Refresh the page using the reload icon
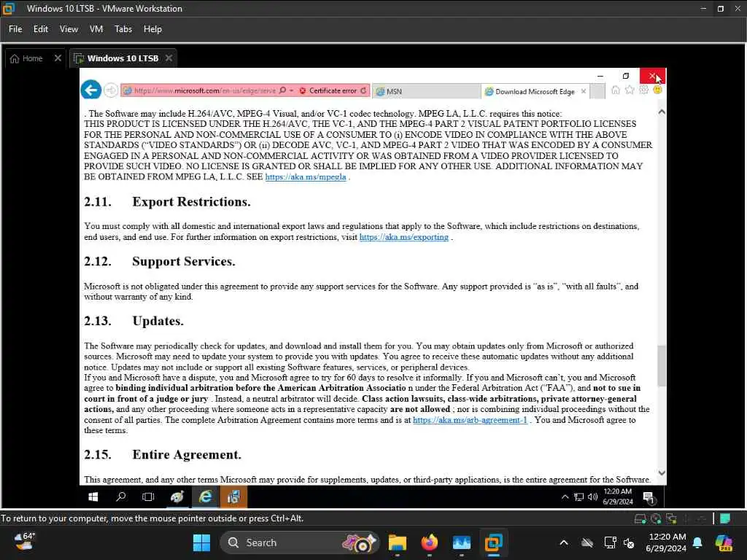 click(x=364, y=90)
